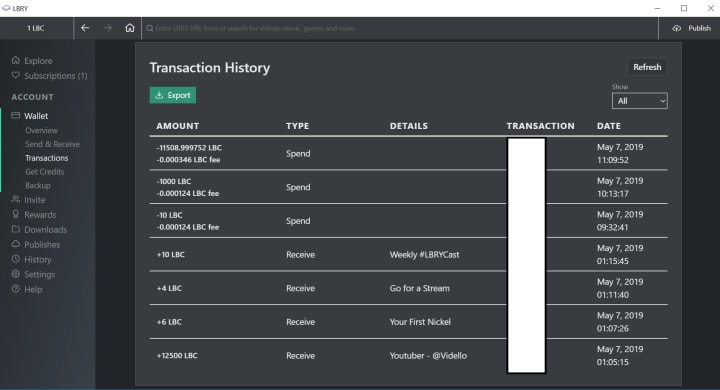
Task: Click the Your First Nickel detail
Action: click(x=420, y=322)
